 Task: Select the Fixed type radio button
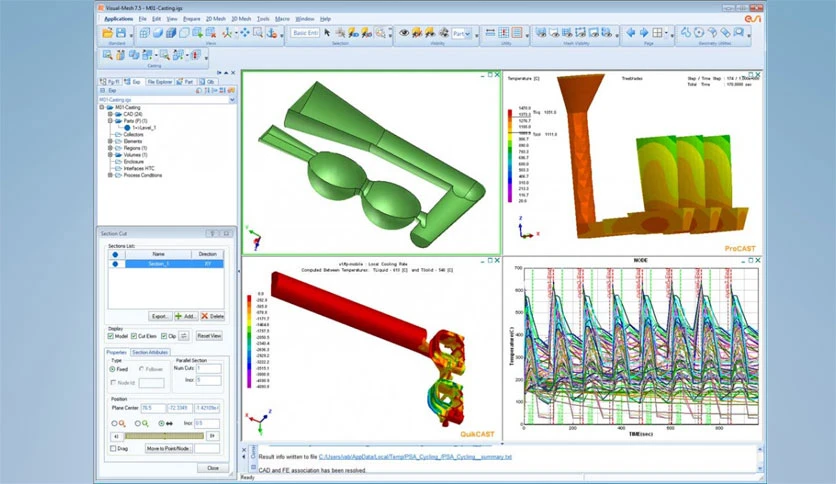tap(112, 369)
